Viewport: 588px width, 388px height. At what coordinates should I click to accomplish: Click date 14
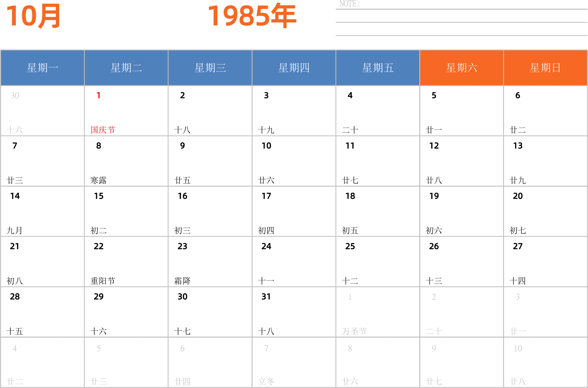tap(15, 196)
